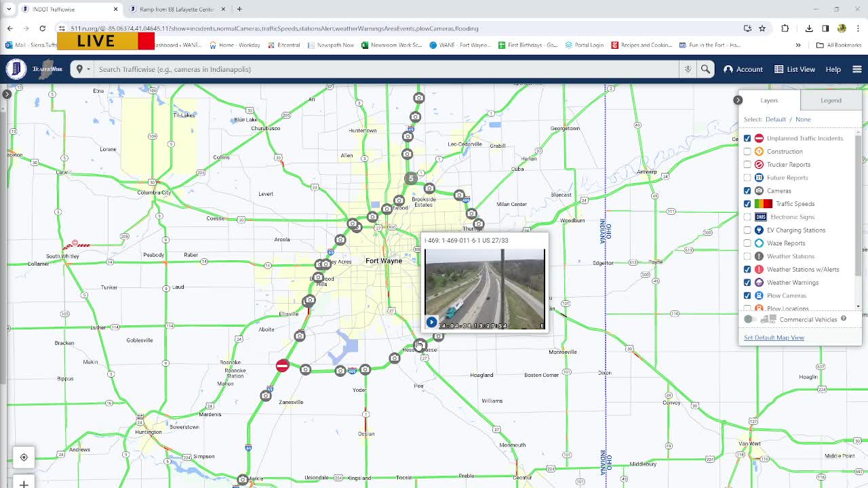The image size is (868, 488).
Task: Open the Account menu icon
Action: 728,68
